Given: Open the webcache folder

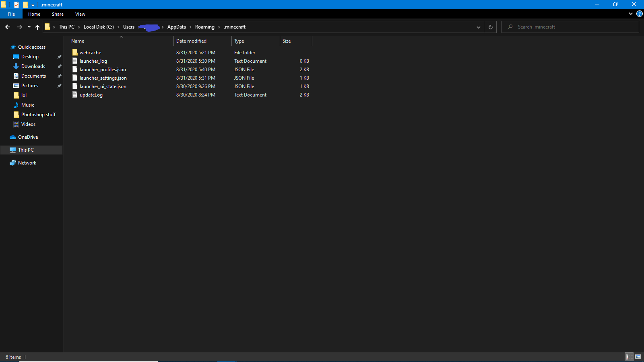Looking at the screenshot, I should 90,53.
